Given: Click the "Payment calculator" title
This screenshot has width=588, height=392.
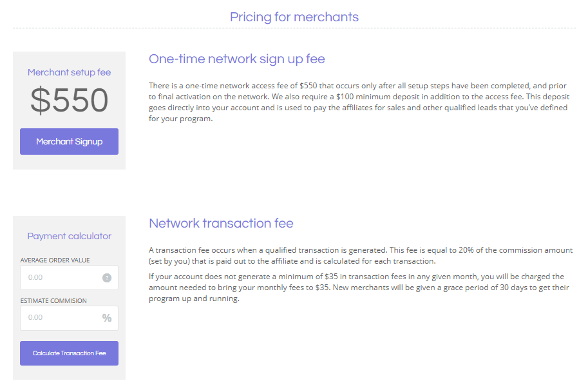Looking at the screenshot, I should click(69, 237).
